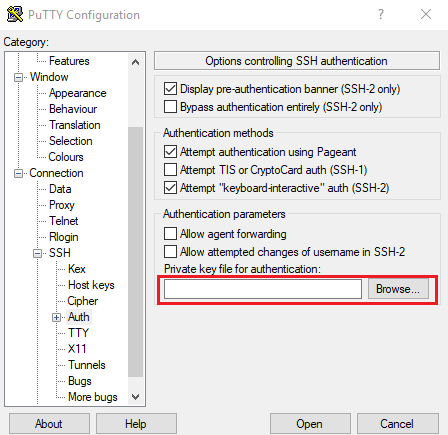Open Rlogin settings
This screenshot has height=435, width=448.
click(63, 237)
